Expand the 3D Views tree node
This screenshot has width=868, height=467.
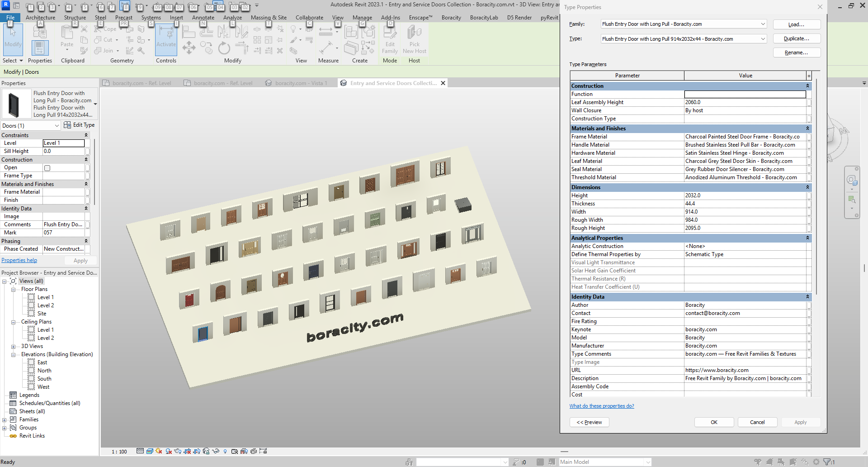[14, 347]
